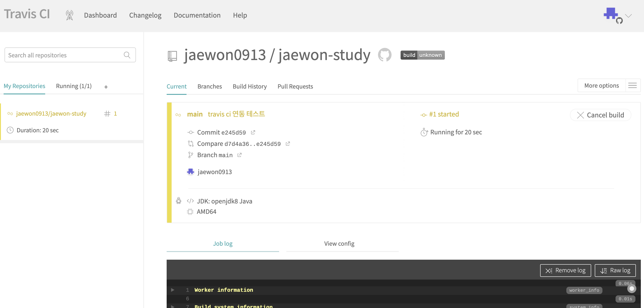
Task: Expand the Worker information log fold
Action: click(173, 290)
